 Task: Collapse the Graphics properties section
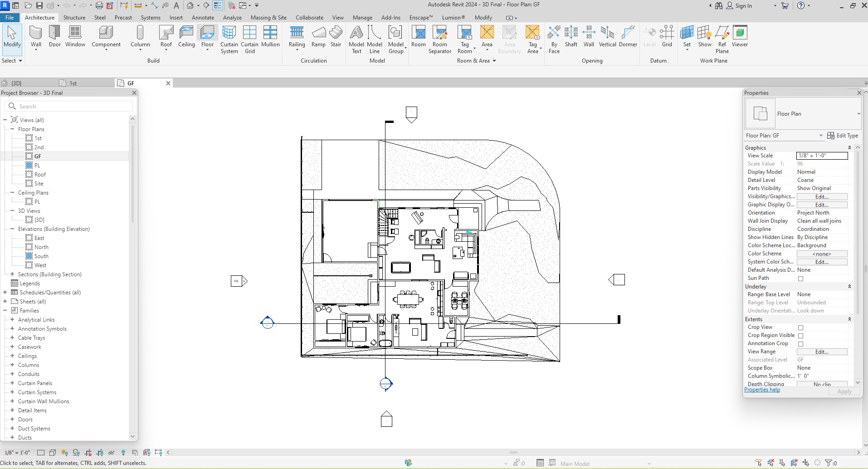click(849, 148)
